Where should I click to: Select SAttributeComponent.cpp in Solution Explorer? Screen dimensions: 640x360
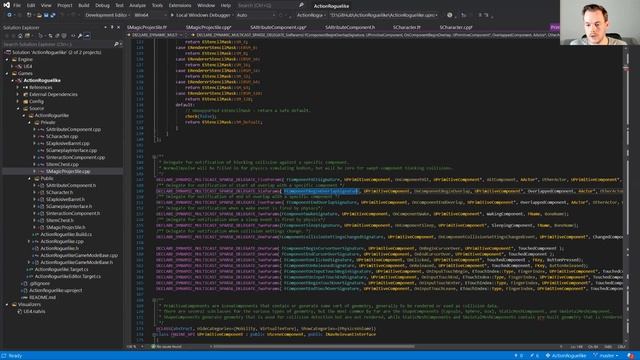click(73, 129)
